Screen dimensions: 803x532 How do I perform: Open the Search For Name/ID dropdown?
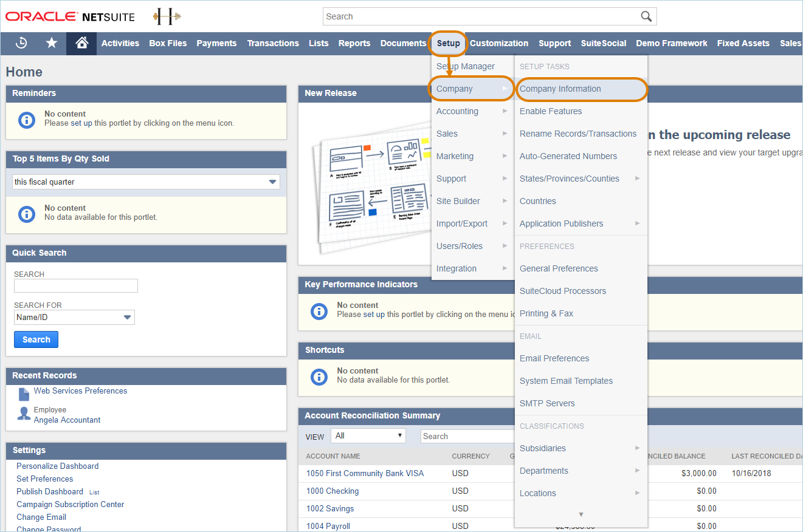[x=74, y=317]
